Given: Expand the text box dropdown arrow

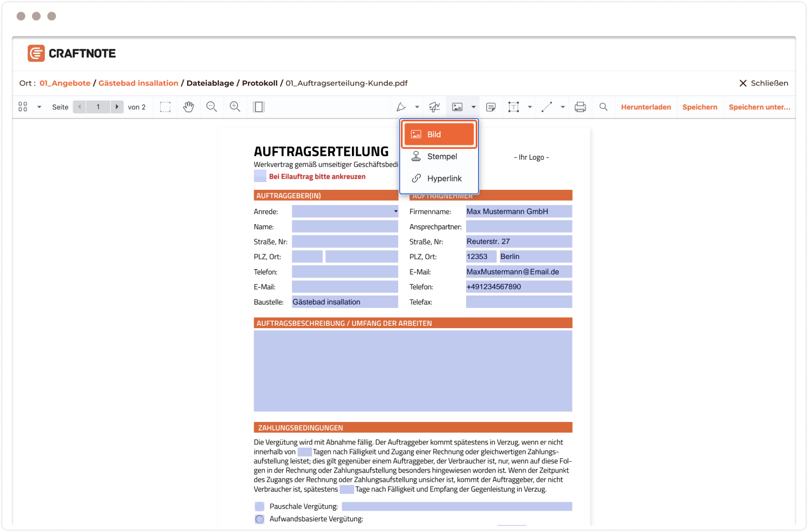Looking at the screenshot, I should 530,107.
